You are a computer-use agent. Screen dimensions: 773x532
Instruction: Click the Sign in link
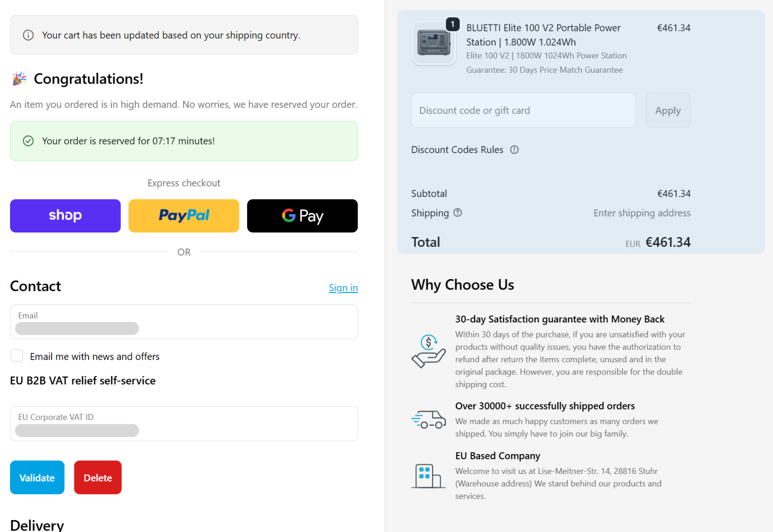pos(343,287)
